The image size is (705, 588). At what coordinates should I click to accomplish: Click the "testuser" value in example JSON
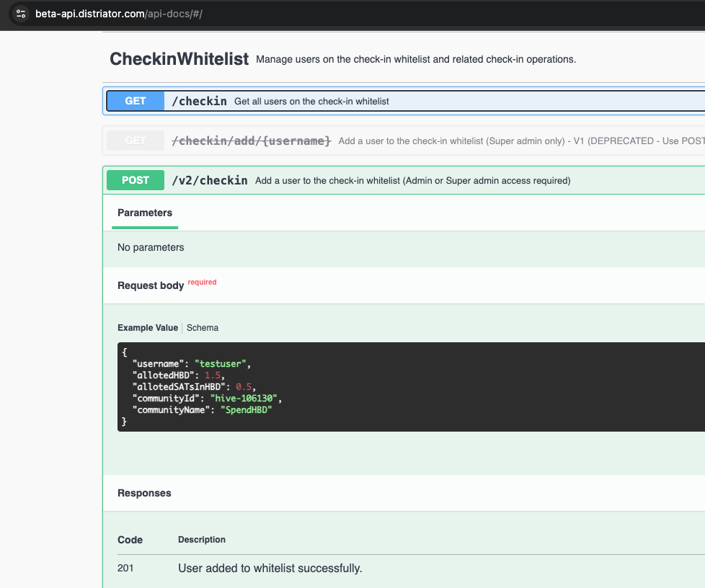click(x=221, y=364)
